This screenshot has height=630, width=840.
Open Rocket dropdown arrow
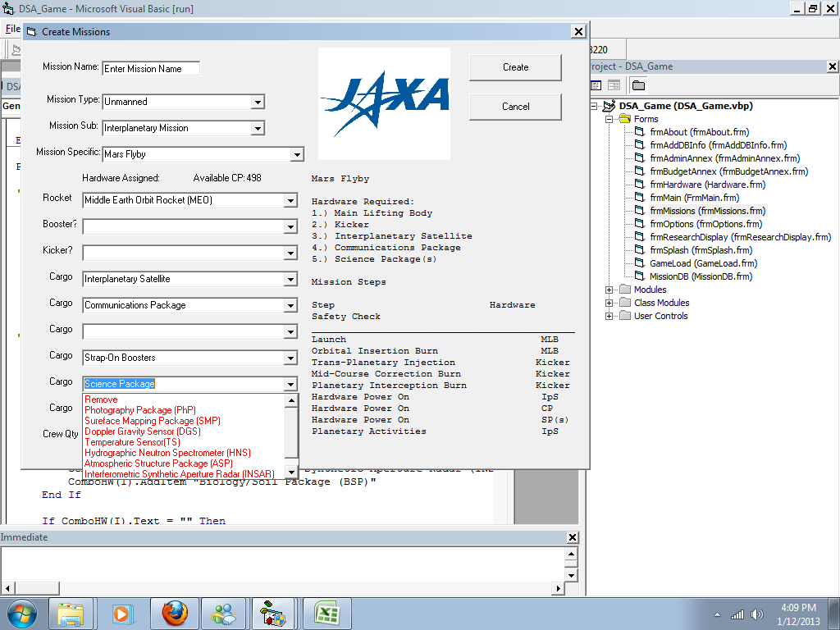tap(290, 200)
